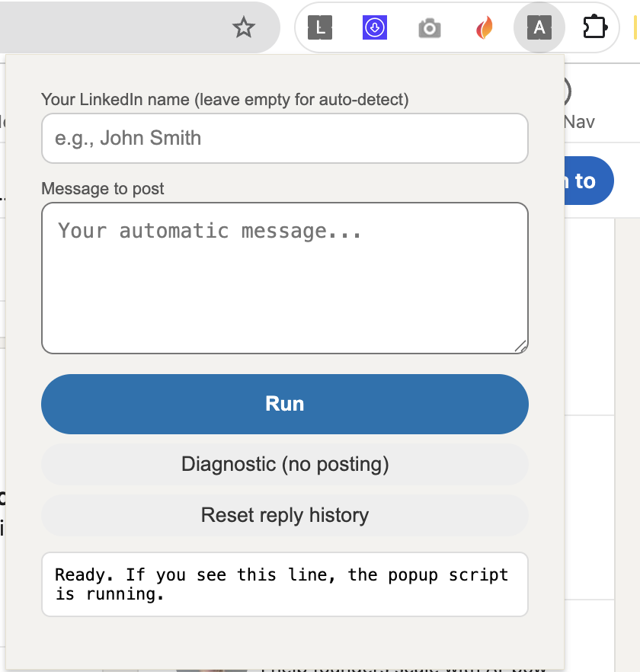This screenshot has width=640, height=672.
Task: Open the gray L extension icon
Action: tap(320, 27)
